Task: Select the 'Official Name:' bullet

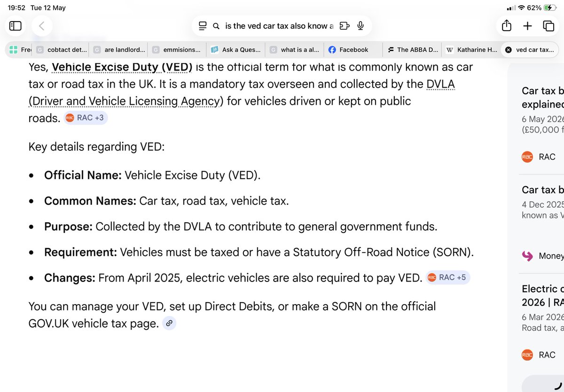Action: point(152,175)
